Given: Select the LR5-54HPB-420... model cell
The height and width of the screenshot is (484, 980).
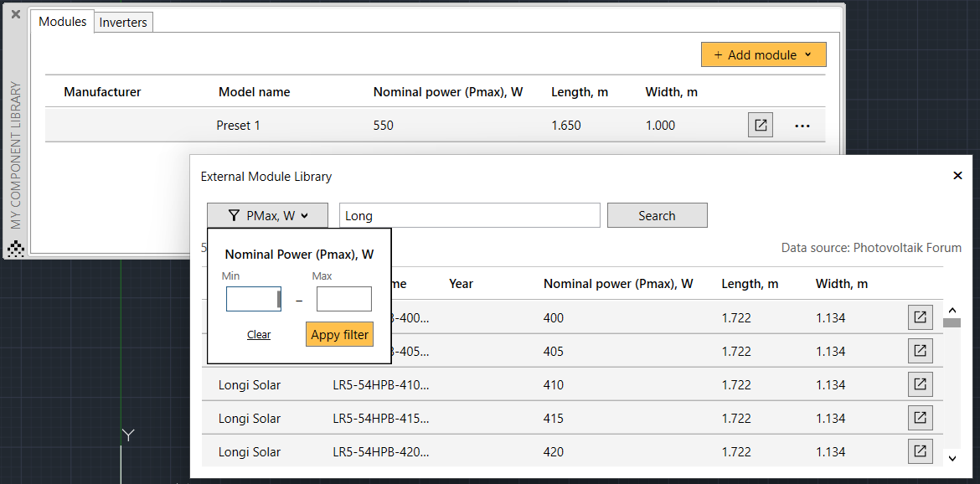Looking at the screenshot, I should pyautogui.click(x=381, y=451).
